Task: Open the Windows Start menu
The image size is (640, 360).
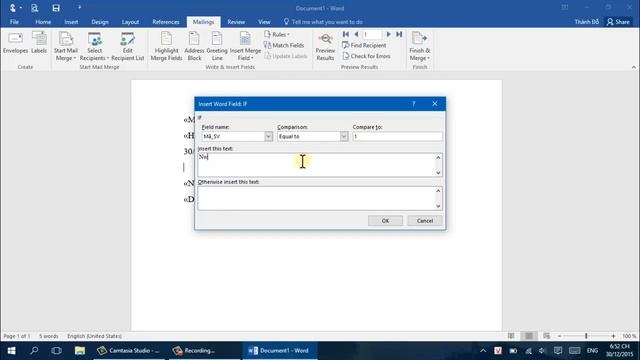Action: coord(11,351)
